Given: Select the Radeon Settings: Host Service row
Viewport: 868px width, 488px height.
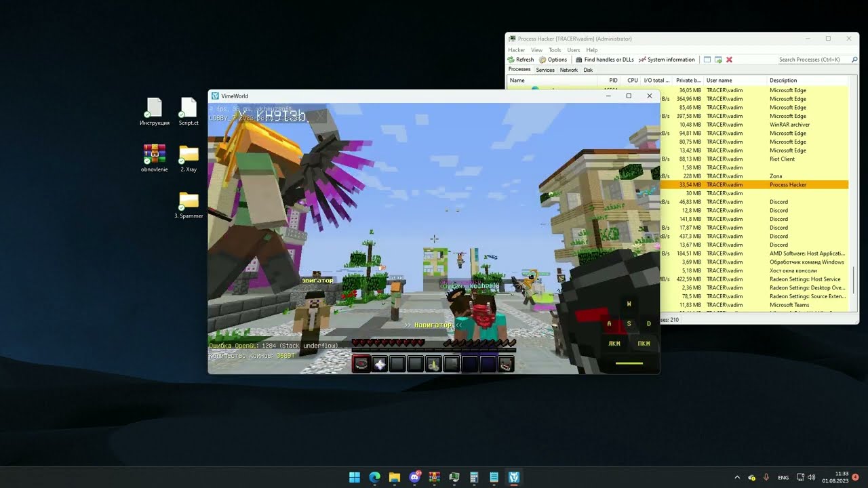Looking at the screenshot, I should coord(754,279).
